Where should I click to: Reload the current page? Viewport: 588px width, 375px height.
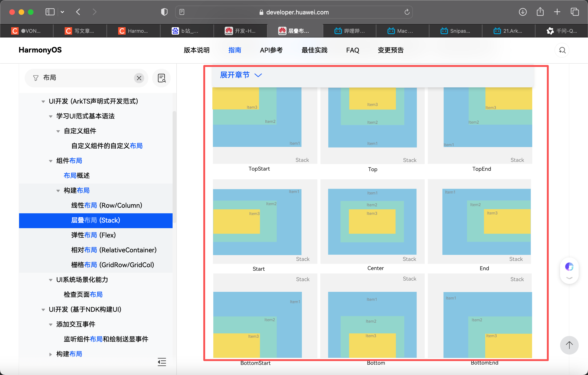[x=407, y=12]
